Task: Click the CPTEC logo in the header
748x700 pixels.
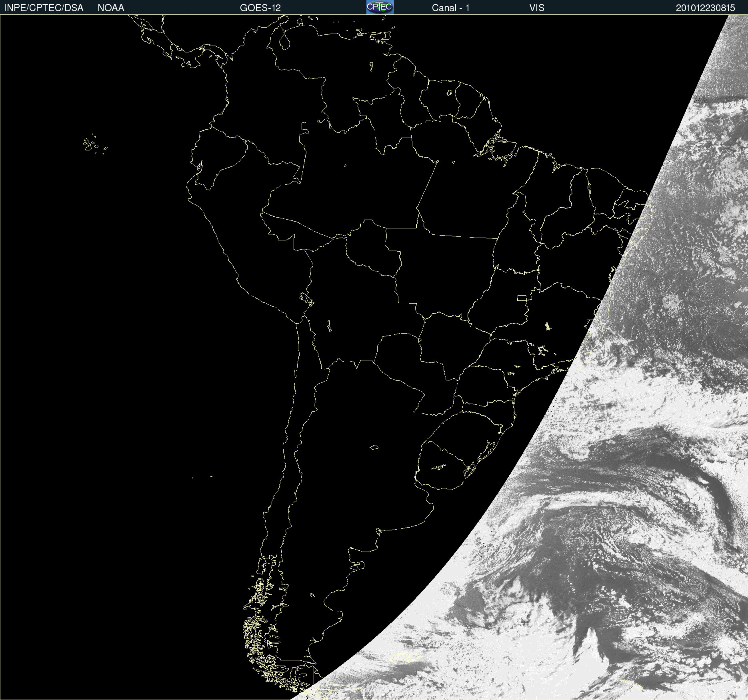Action: (380, 7)
